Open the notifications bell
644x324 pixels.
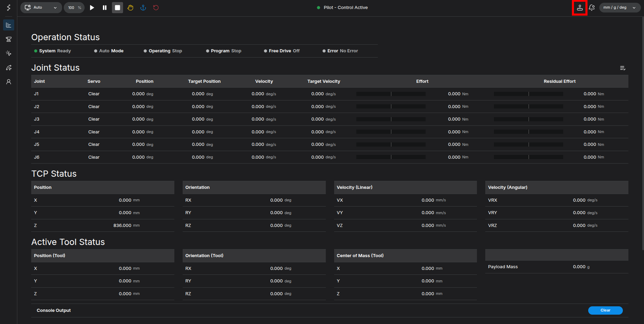point(592,8)
